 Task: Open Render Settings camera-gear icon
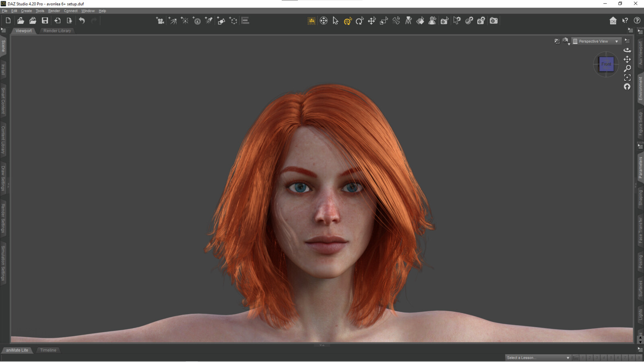coord(481,21)
